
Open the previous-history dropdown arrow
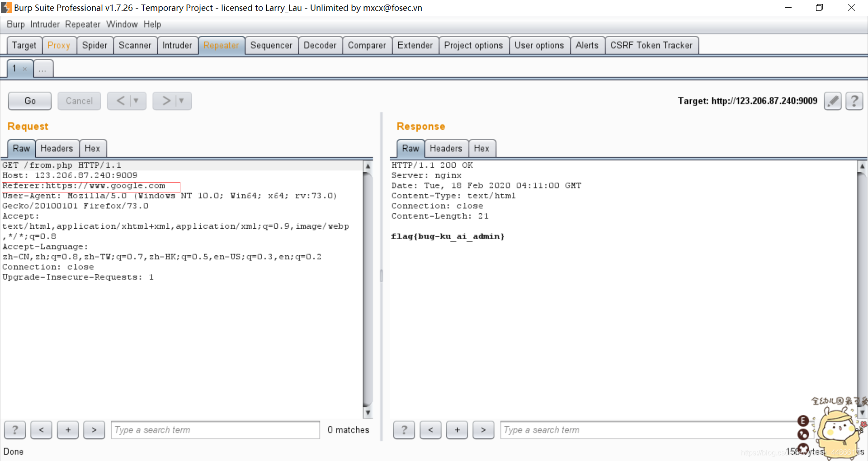137,101
